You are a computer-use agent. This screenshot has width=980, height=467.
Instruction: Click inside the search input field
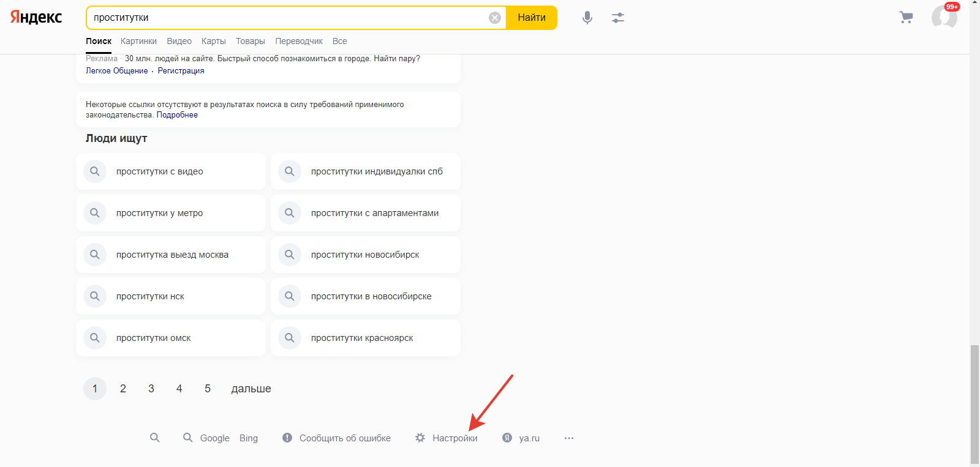pos(288,18)
